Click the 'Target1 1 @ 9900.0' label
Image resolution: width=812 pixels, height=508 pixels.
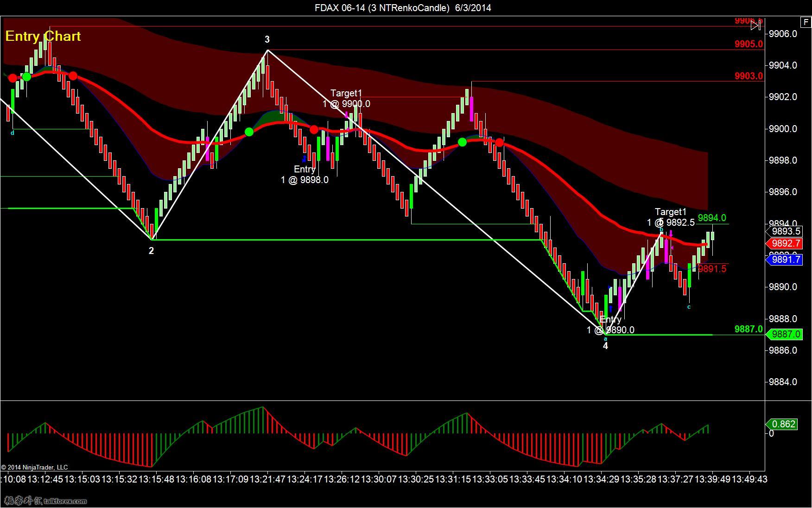pos(347,99)
